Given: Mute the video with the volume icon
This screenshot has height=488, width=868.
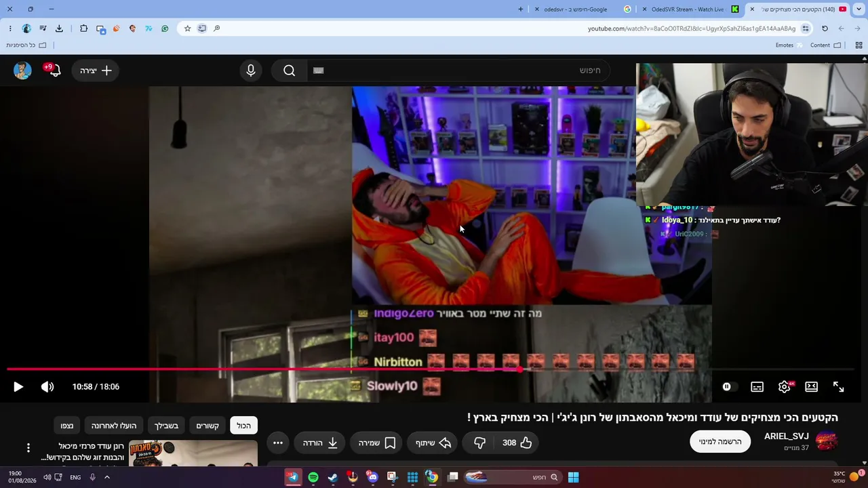Looking at the screenshot, I should [x=47, y=387].
